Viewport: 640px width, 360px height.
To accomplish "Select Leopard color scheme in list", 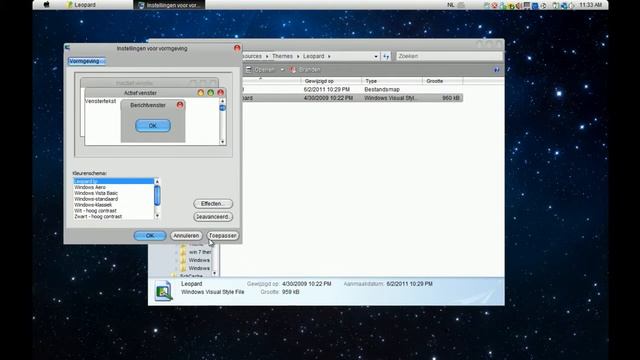I will [x=113, y=181].
